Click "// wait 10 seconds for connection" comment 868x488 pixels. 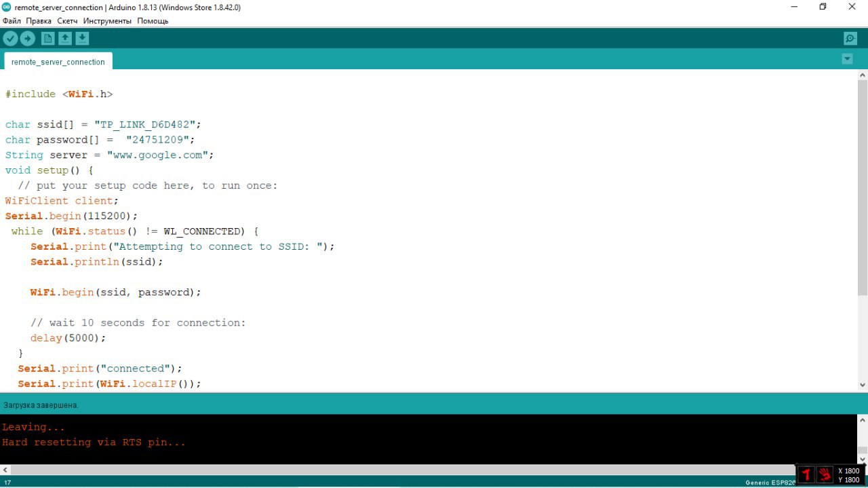point(138,323)
